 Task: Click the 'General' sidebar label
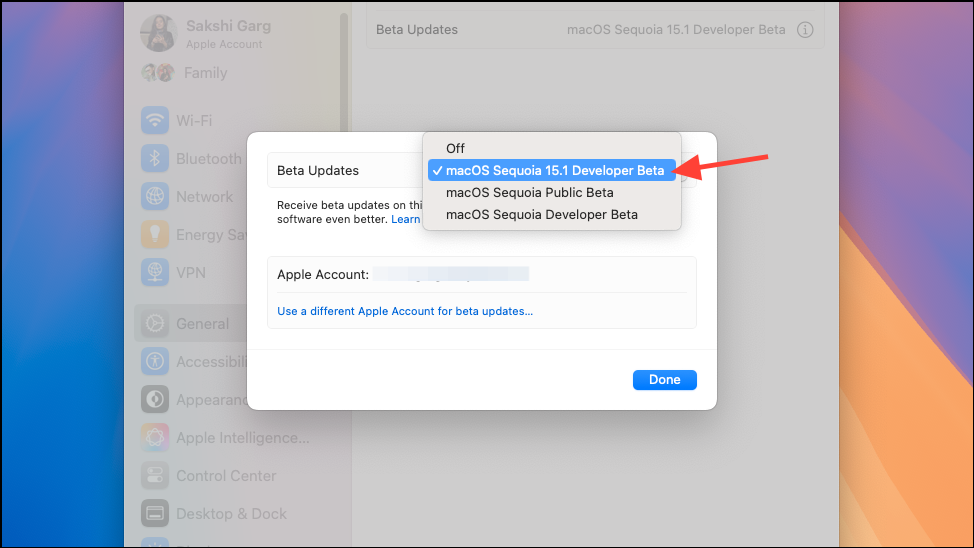click(x=203, y=324)
